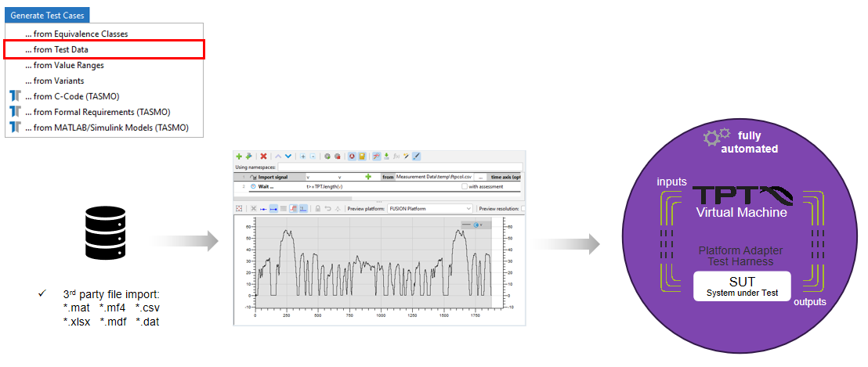Click the Wait step clock icon
This screenshot has width=868, height=367.
tap(253, 186)
